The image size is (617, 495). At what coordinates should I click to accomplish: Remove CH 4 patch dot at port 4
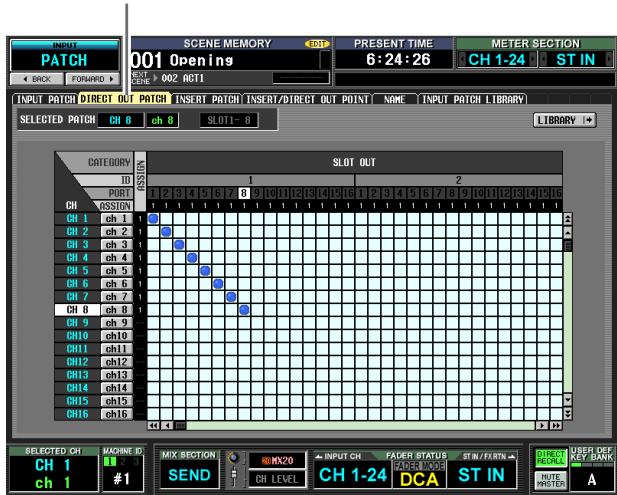coord(192,258)
